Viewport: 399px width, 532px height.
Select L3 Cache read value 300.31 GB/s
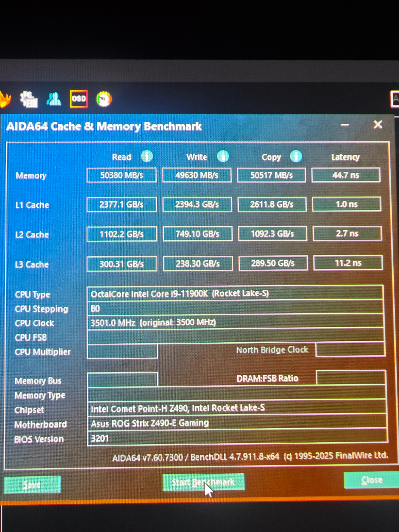pos(122,264)
